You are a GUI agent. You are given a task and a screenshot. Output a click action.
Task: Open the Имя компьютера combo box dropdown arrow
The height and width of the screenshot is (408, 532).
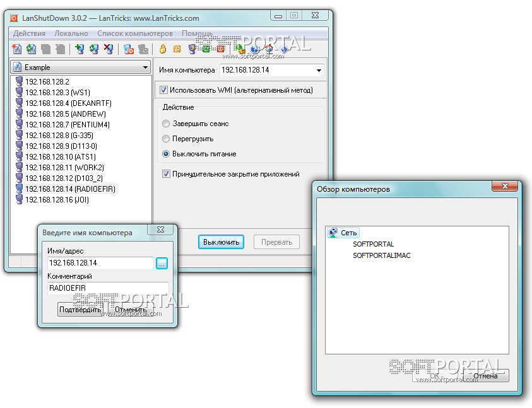pos(319,70)
